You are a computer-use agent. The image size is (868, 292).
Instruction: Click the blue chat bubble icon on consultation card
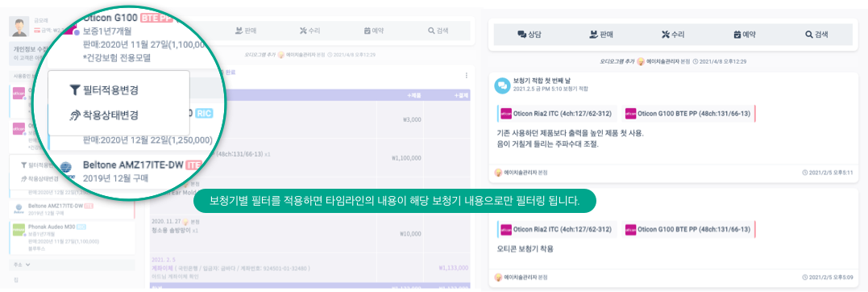point(502,85)
